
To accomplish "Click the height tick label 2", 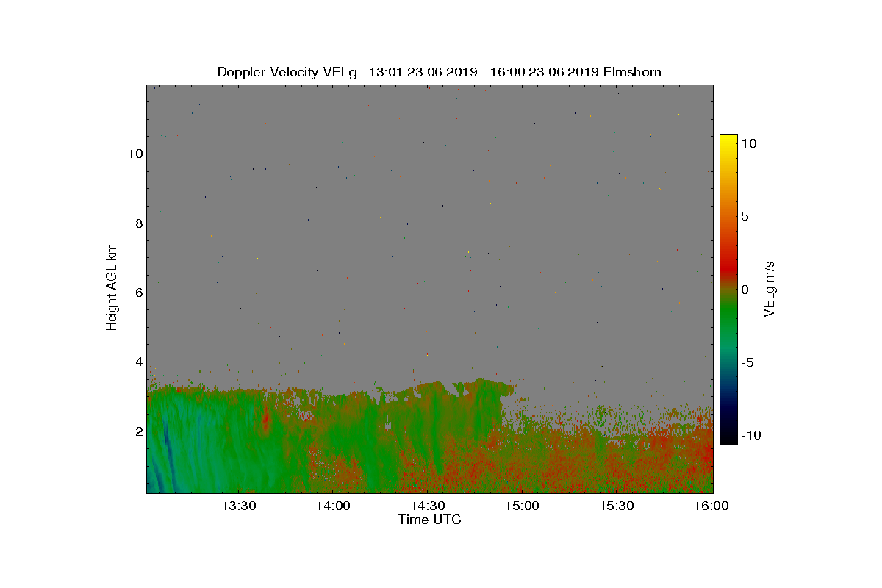I will (137, 431).
